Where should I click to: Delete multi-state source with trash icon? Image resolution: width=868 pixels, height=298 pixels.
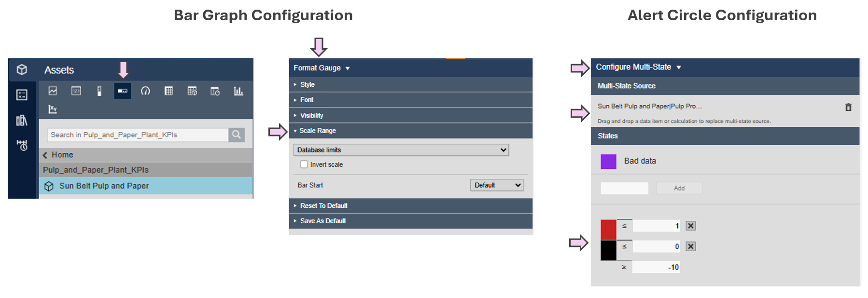coord(848,107)
